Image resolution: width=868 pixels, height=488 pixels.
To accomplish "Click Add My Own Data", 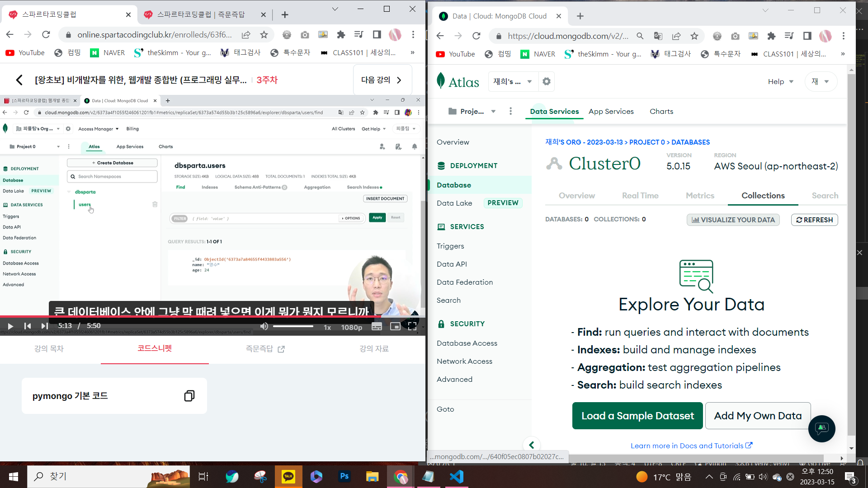I will 758,416.
